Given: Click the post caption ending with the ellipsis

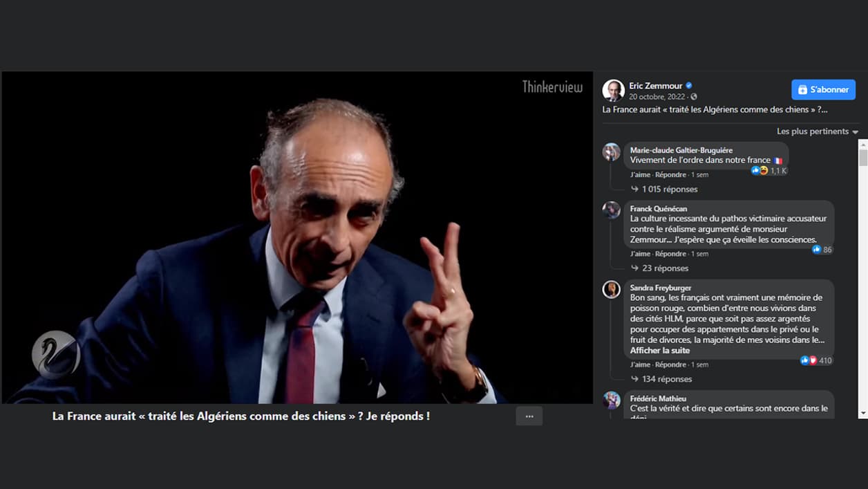Looking at the screenshot, I should click(x=715, y=109).
